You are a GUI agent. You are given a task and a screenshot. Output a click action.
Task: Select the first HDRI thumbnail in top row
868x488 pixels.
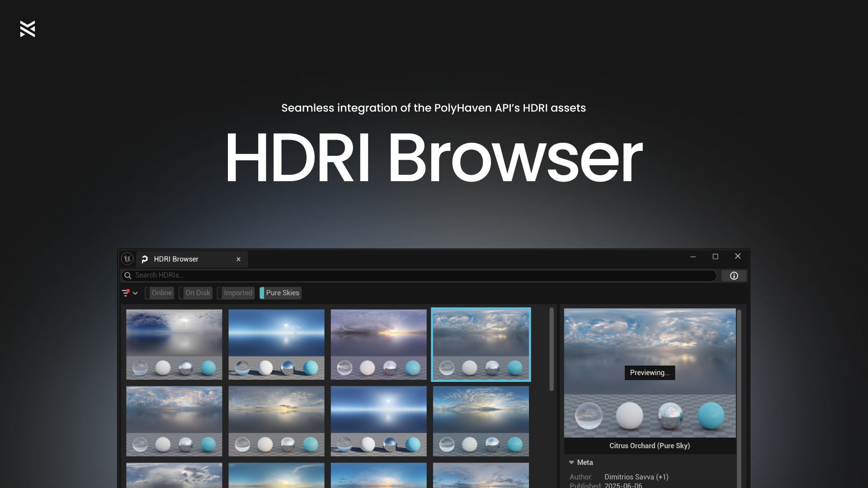(174, 344)
